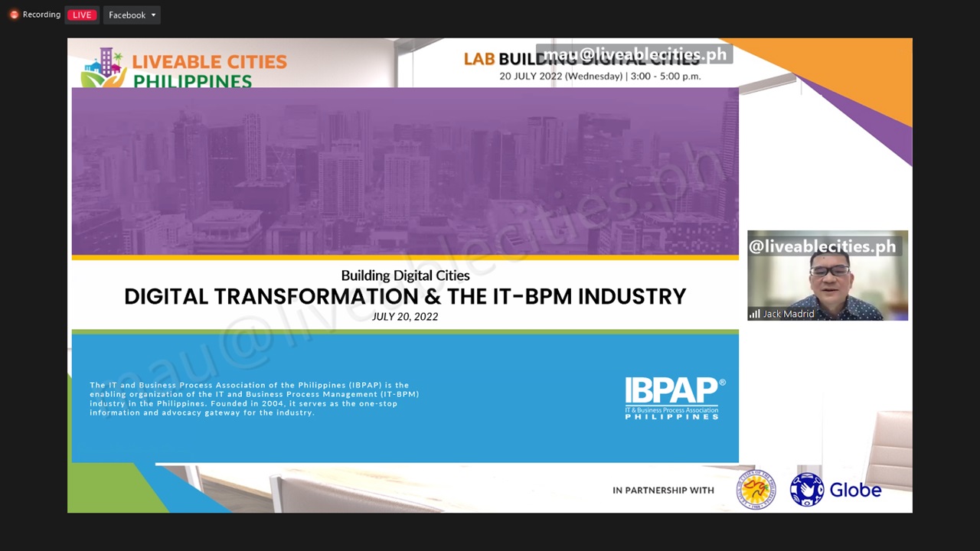
Task: Click the red Recording indicator icon
Action: click(x=14, y=15)
